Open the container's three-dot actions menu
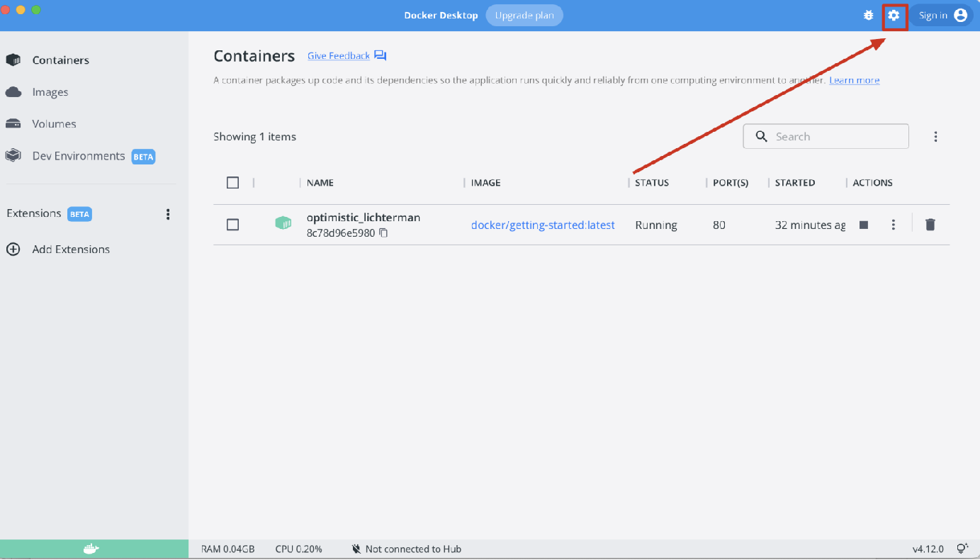 894,225
